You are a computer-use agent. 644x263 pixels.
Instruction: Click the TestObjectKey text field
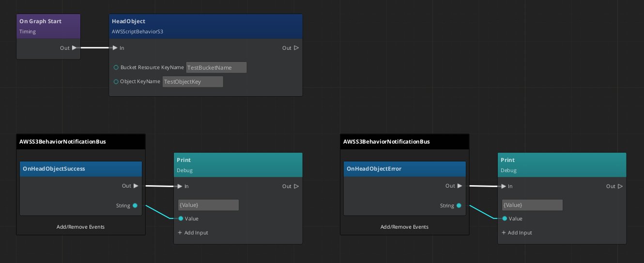tap(193, 82)
